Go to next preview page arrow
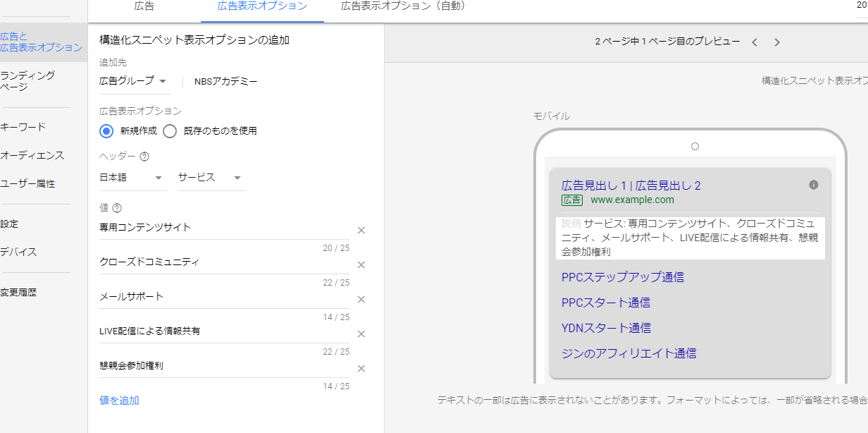Screen dimensions: 868x433 tap(777, 42)
